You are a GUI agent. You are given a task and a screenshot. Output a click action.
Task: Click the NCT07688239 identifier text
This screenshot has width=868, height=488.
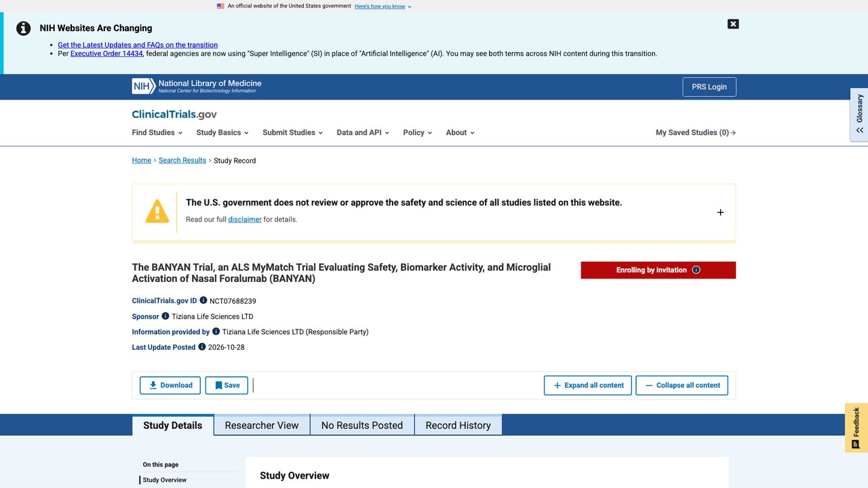coord(233,301)
